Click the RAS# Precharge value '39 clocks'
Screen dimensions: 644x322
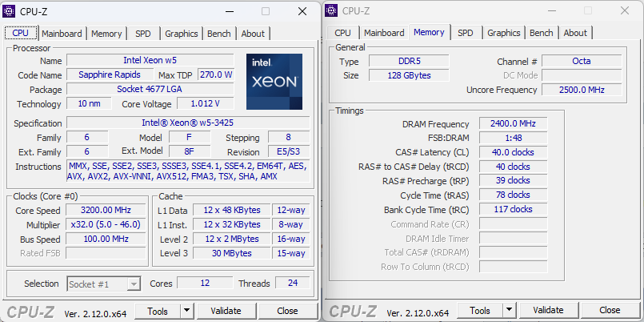pos(513,180)
